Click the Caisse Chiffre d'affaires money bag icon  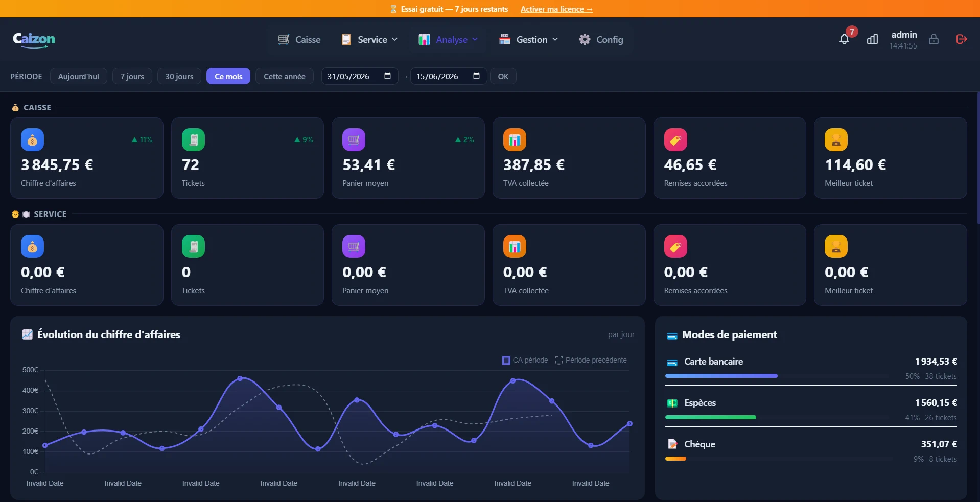32,139
